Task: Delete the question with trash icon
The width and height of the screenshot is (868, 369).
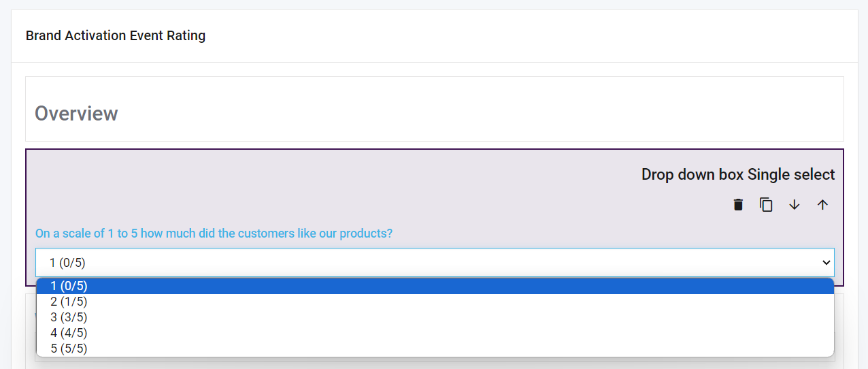Action: coord(738,205)
